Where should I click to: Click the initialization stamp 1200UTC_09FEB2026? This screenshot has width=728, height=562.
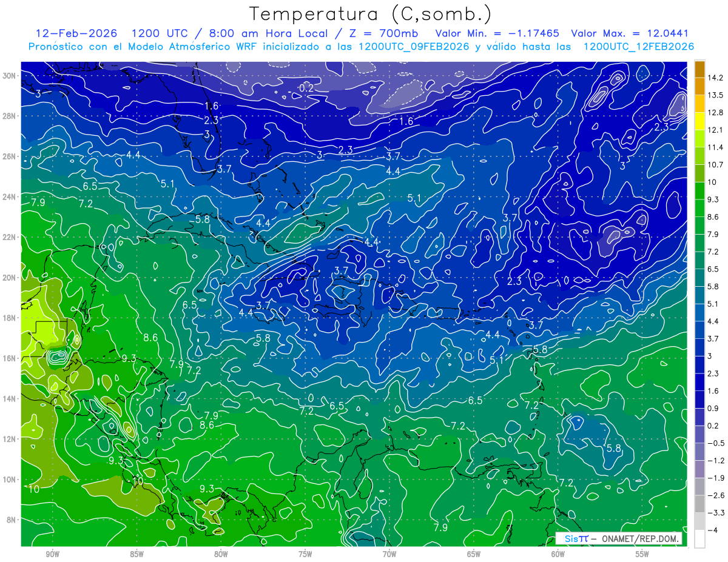coord(414,47)
